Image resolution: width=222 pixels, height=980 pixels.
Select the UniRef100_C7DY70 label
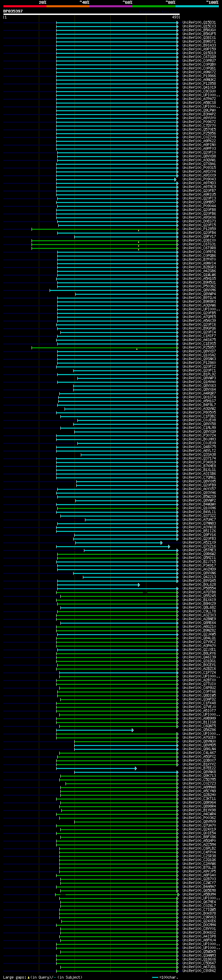click(x=199, y=125)
